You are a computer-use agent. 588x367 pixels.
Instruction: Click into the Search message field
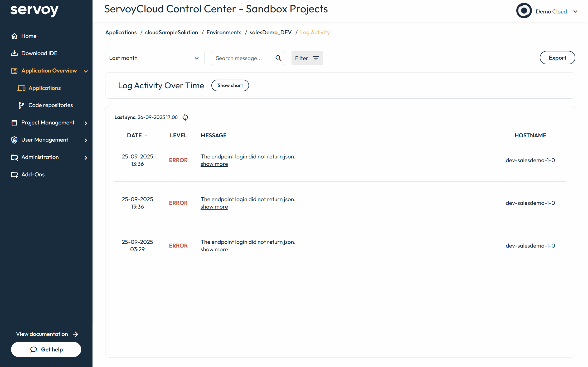tap(243, 58)
